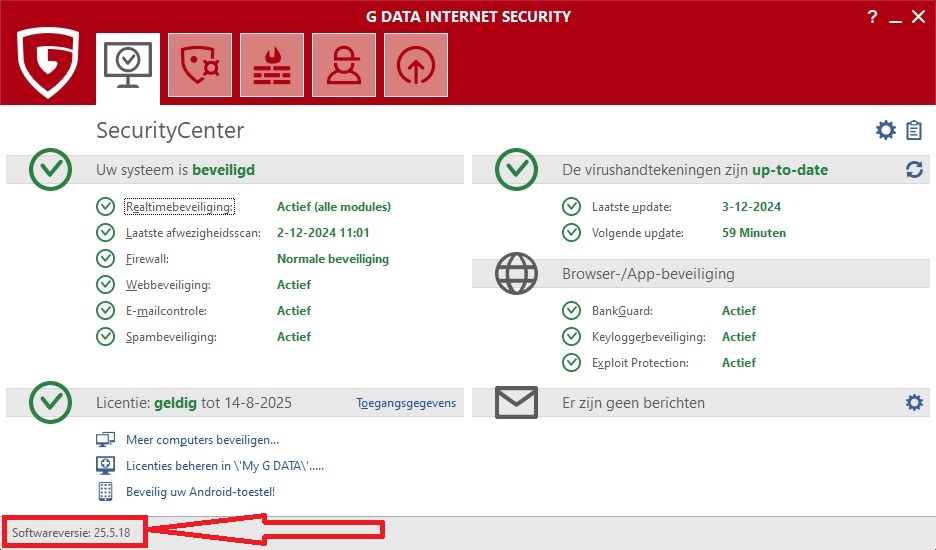Click 'Softwareversie: 25.5.18' in status bar
The width and height of the screenshot is (936, 550).
pyautogui.click(x=71, y=533)
